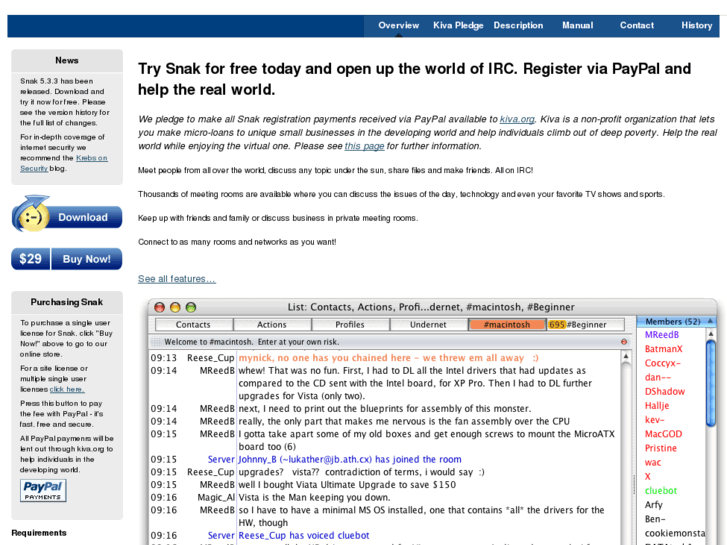Select the orange #macintosh channel tab
727x545 pixels.
point(507,325)
